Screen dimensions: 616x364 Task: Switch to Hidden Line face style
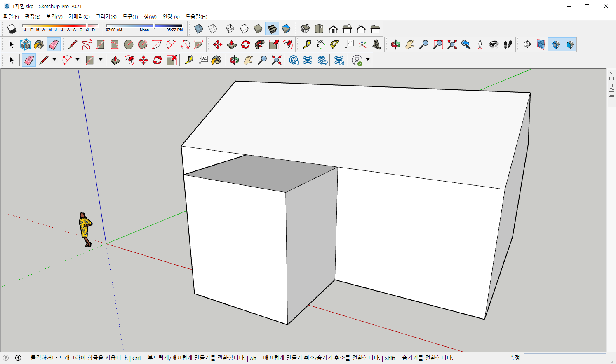tap(244, 29)
